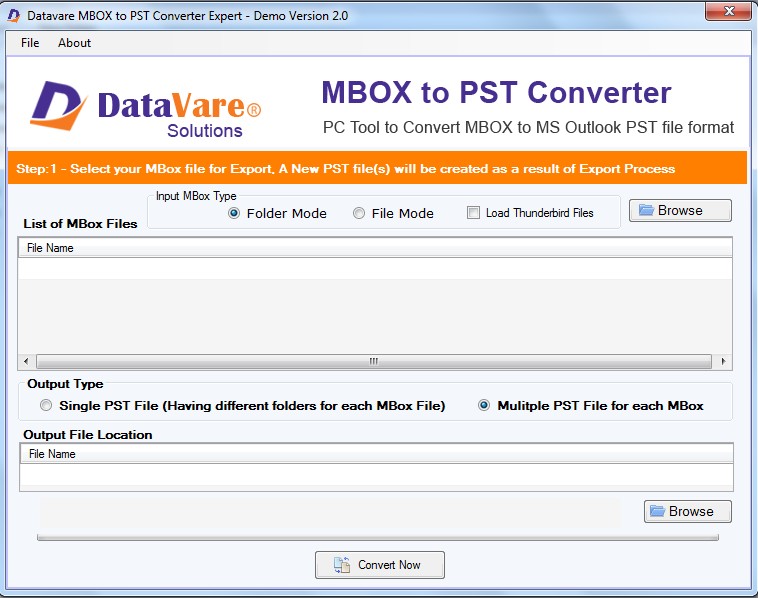
Task: Choose Multiple PST File for each MBox
Action: click(x=485, y=406)
